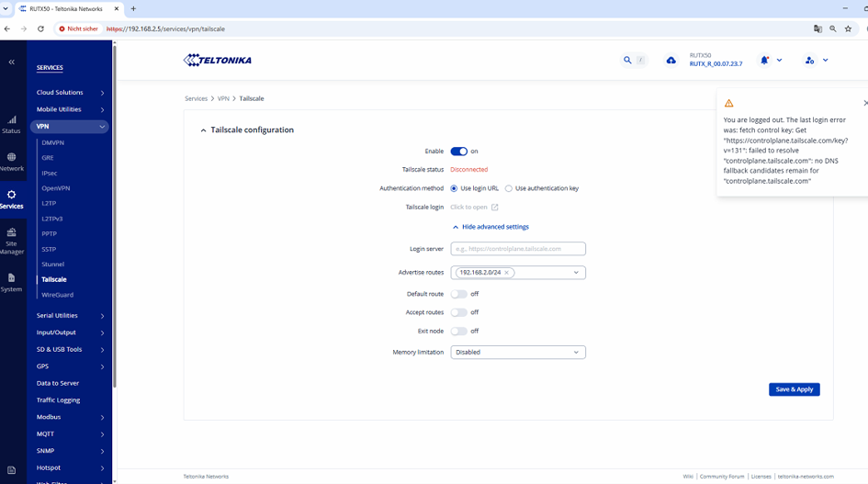868x484 pixels.
Task: Click the Services breadcrumb link
Action: 196,98
